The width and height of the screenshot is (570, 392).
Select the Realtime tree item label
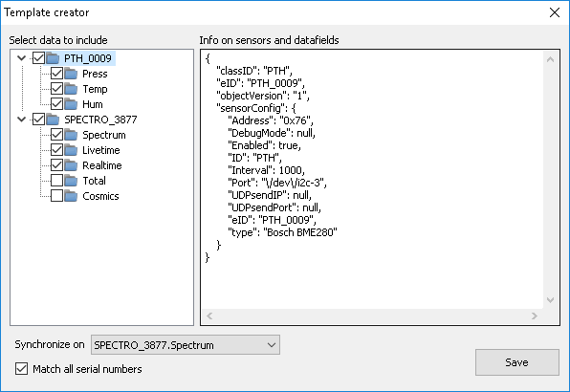(102, 165)
